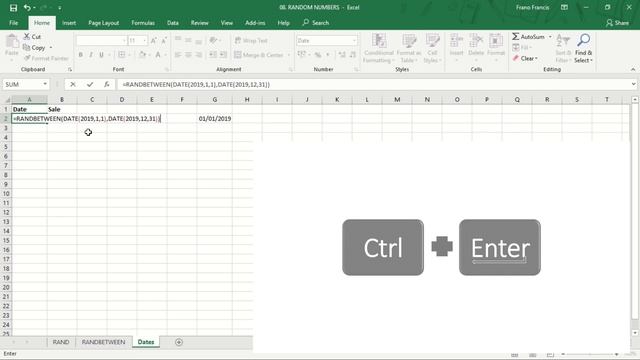Viewport: 640px width, 360px height.
Task: Toggle Merge & Center
Action: click(x=259, y=55)
